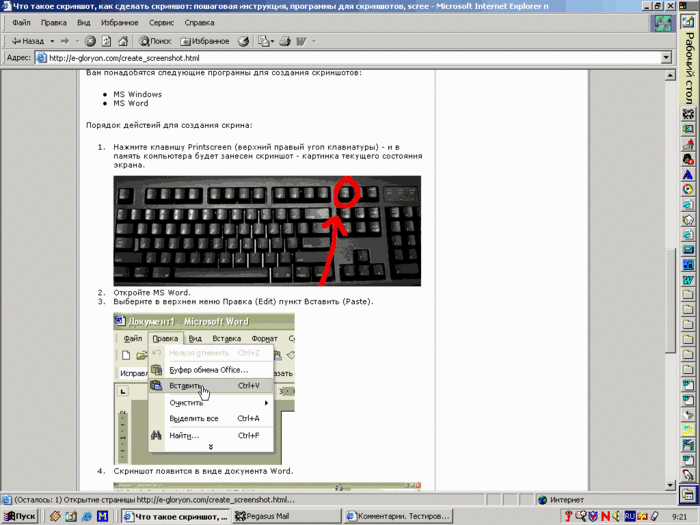Switch to 'Что такое скриншот' taskbar button
Image resolution: width=700 pixels, height=525 pixels.
[x=176, y=517]
